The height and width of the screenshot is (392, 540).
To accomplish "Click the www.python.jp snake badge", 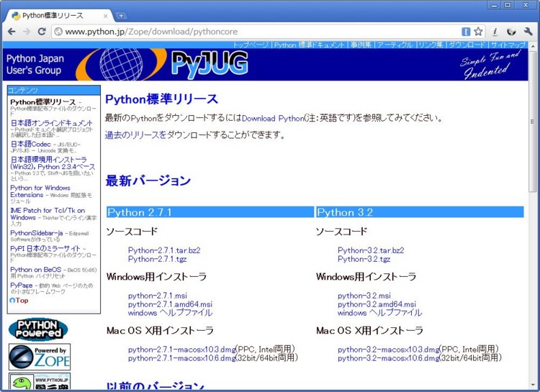I will (x=40, y=381).
